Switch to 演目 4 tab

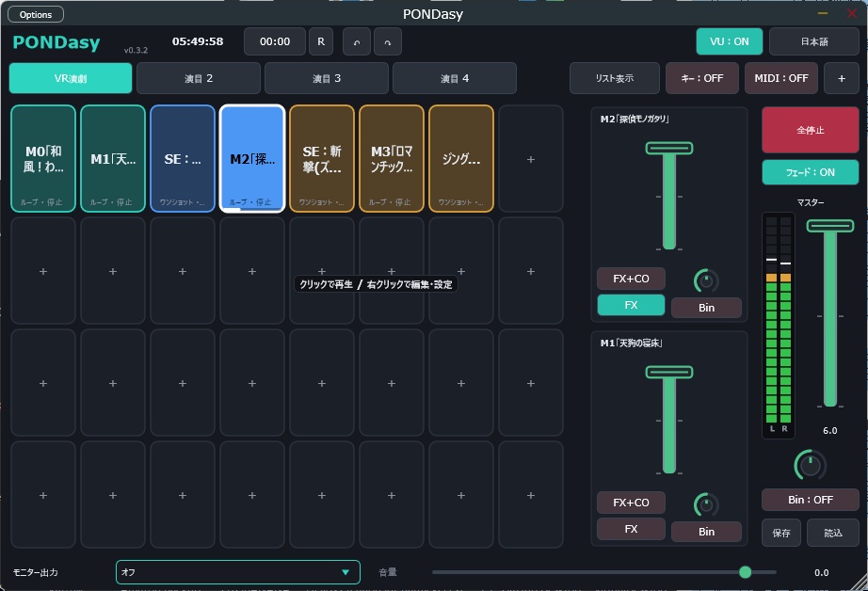455,78
